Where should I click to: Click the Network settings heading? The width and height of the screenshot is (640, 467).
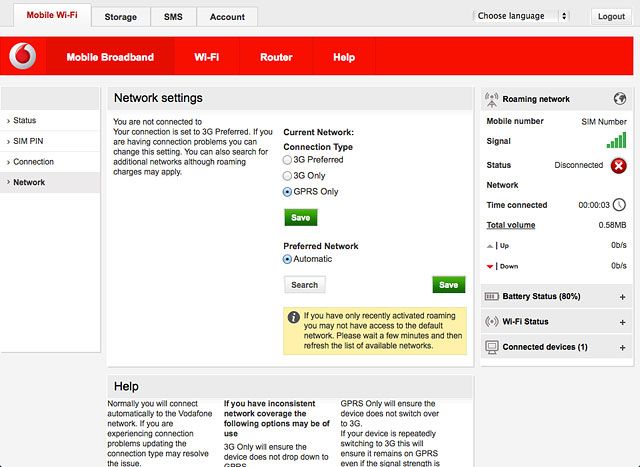158,98
